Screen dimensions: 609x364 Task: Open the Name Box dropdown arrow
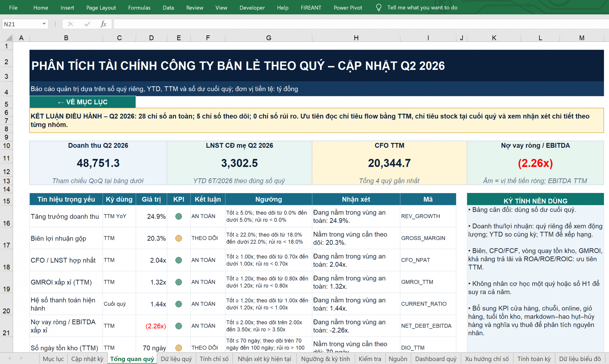(x=44, y=24)
